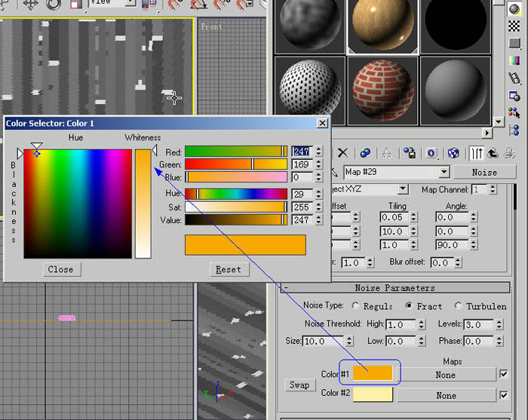Select the Turbulence noise type radio button
Image resolution: width=528 pixels, height=420 pixels.
point(457,305)
